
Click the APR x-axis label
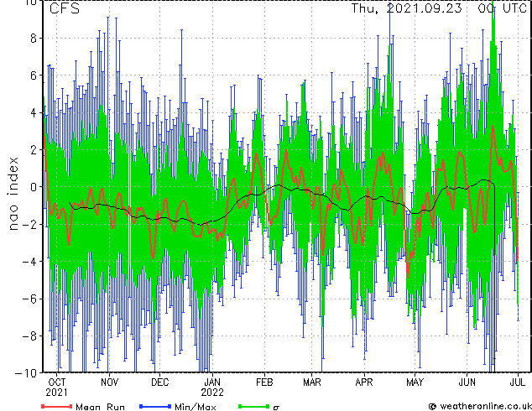(364, 382)
